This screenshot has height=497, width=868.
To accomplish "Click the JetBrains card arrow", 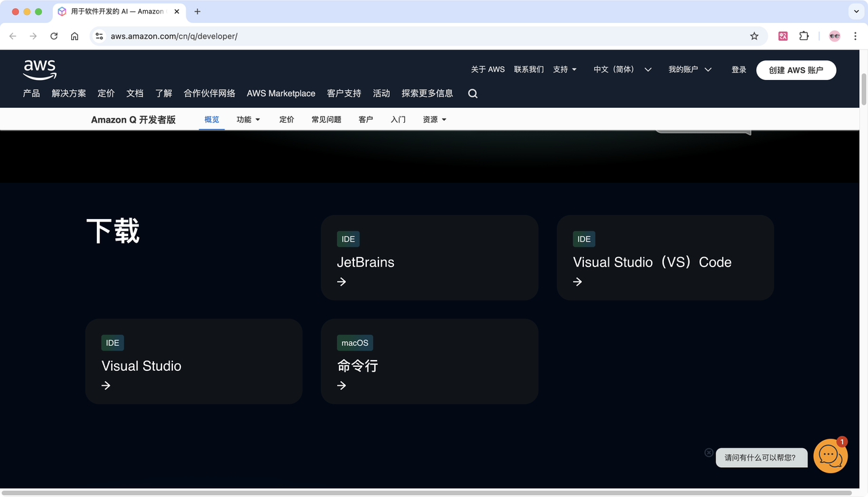I will coord(342,281).
